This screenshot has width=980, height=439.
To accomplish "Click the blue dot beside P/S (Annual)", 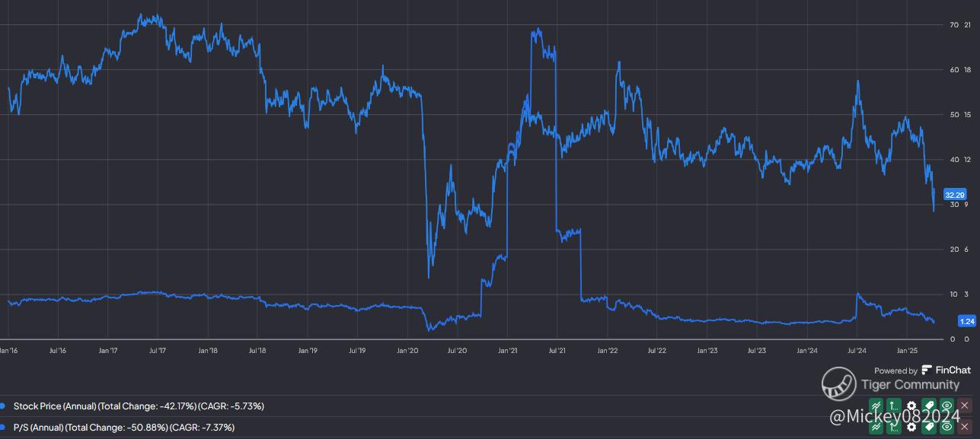I will coord(2,427).
